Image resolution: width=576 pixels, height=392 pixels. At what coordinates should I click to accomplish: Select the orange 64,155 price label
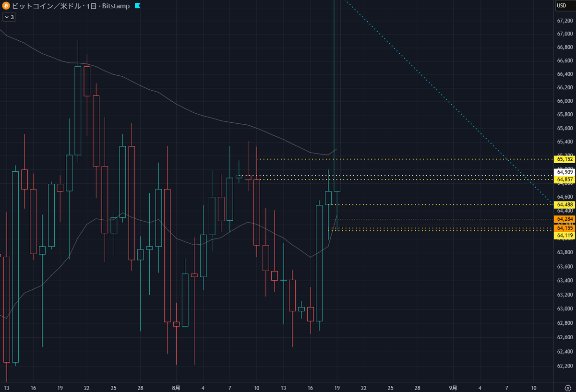[x=564, y=228]
